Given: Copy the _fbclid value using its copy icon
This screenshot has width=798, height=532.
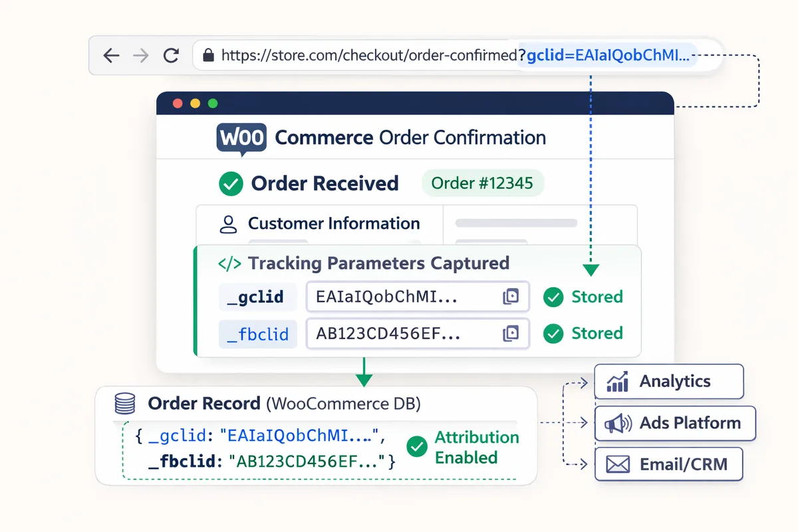Looking at the screenshot, I should (511, 334).
